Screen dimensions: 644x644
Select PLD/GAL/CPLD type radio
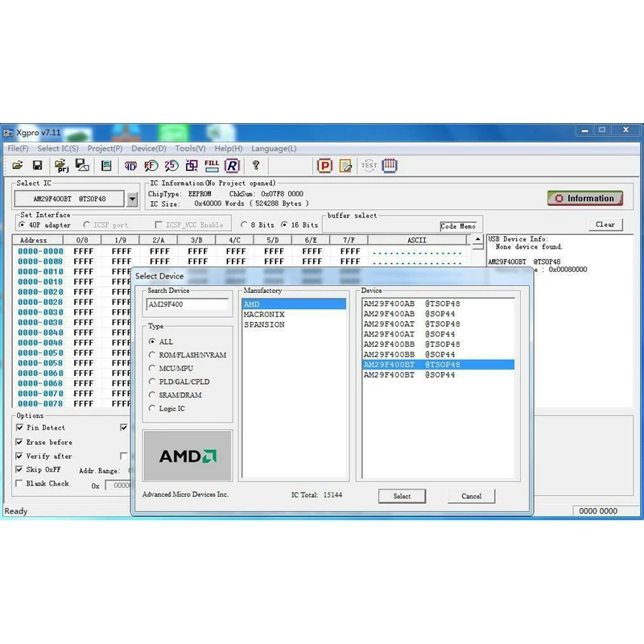(152, 382)
